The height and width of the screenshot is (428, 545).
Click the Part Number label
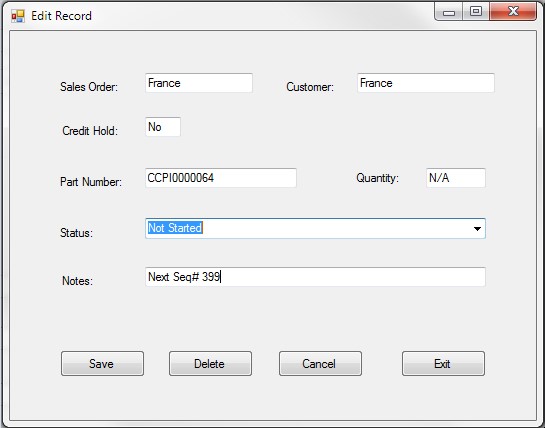coord(91,182)
